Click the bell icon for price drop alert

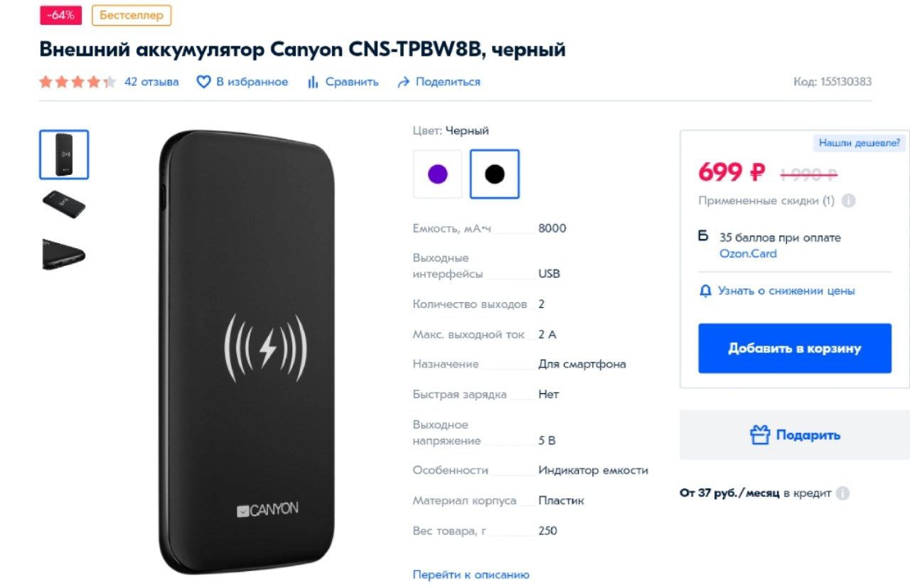pos(705,291)
